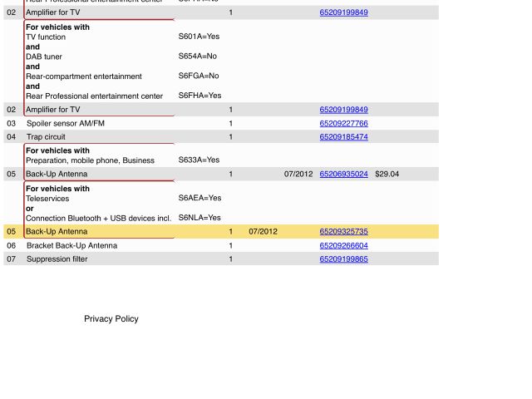Open highlighted row part link 65209325735
The image size is (532, 399).
(x=343, y=232)
